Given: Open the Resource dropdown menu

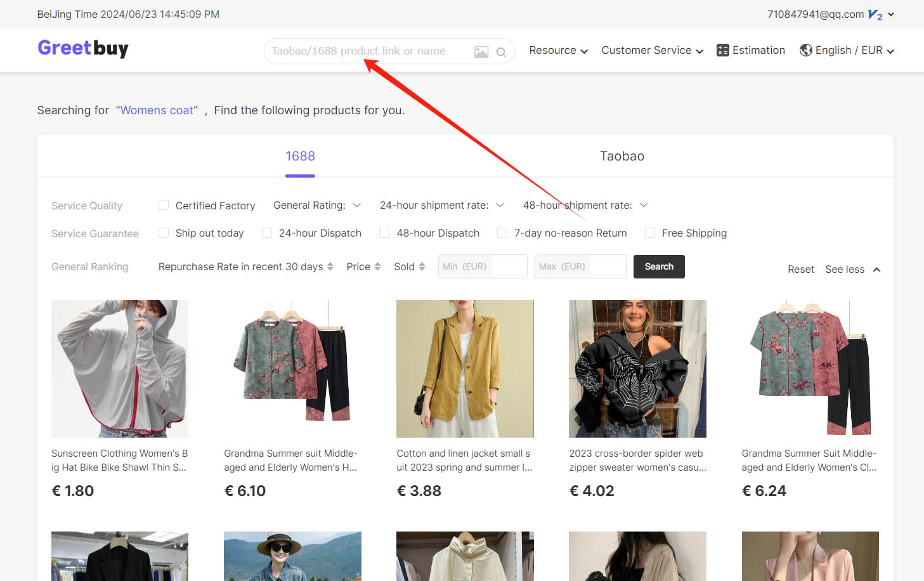Looking at the screenshot, I should [x=559, y=50].
